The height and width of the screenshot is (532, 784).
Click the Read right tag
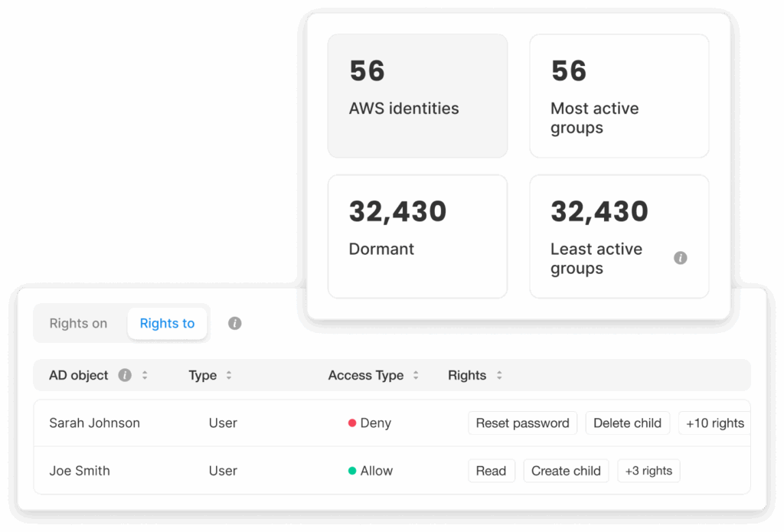pos(491,471)
